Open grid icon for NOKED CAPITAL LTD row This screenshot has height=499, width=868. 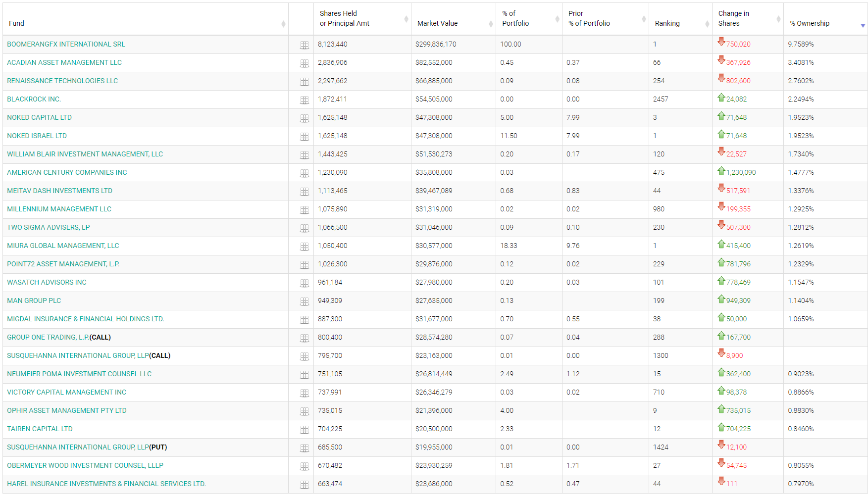pos(305,118)
